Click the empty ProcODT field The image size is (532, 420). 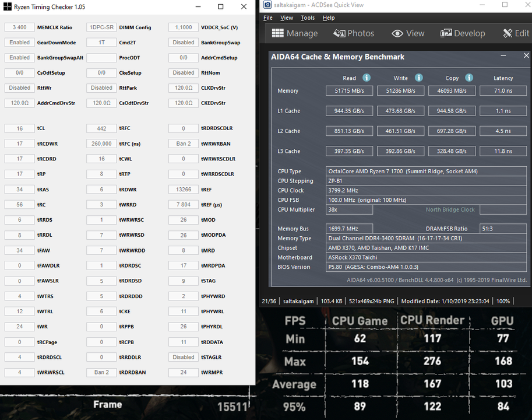coord(101,57)
